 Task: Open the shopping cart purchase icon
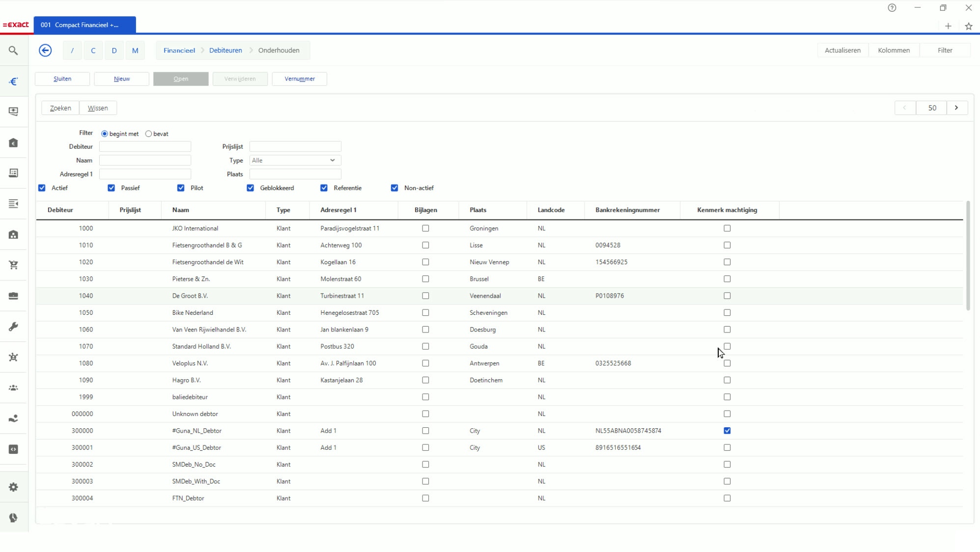[13, 265]
